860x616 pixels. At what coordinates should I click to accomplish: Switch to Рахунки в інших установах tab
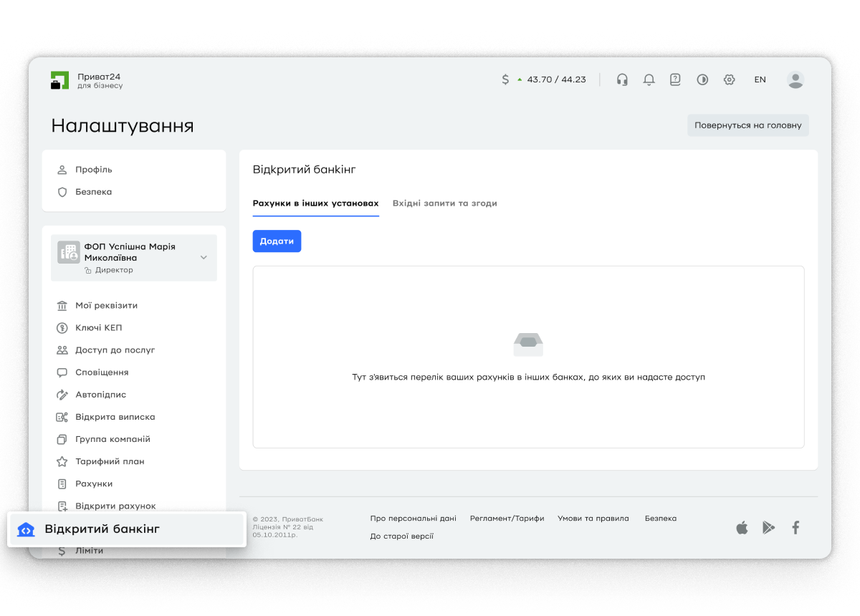(x=316, y=203)
